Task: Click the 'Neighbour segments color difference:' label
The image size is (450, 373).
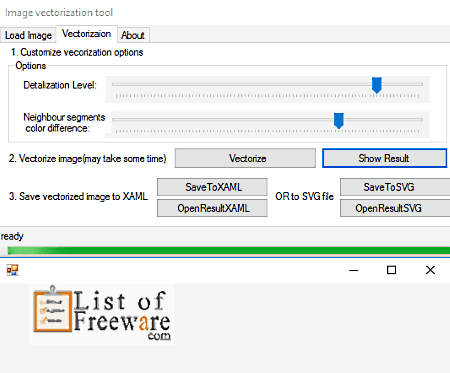Action: (x=64, y=123)
